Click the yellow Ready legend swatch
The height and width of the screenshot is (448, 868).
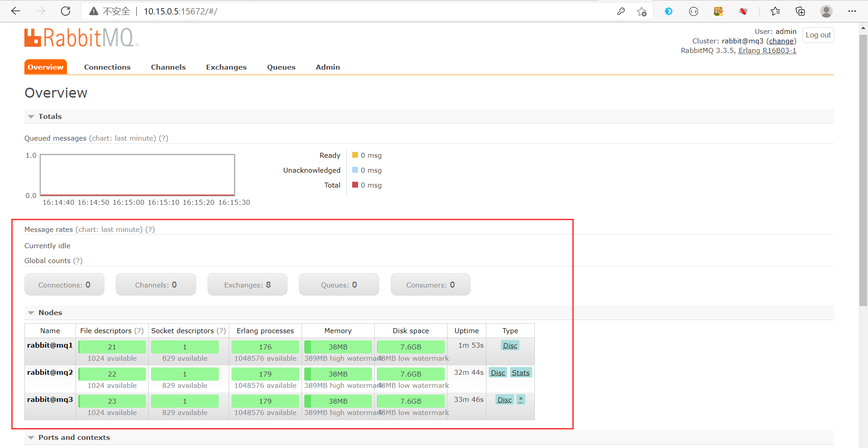355,155
